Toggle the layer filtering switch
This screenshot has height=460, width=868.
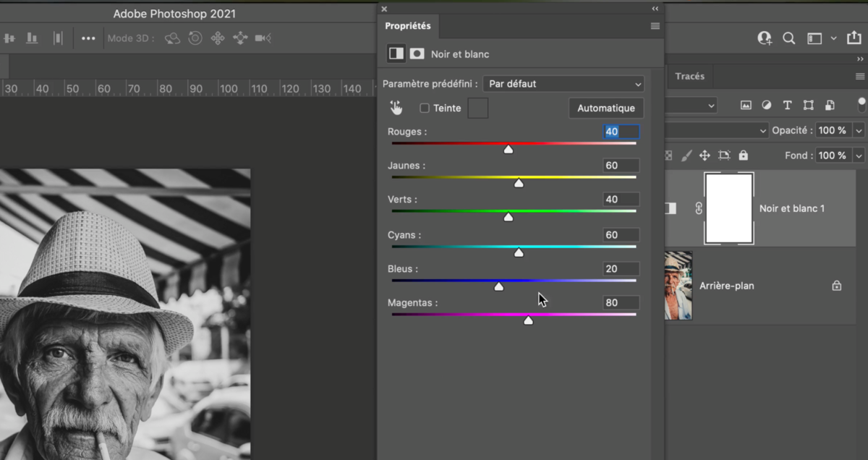862,104
